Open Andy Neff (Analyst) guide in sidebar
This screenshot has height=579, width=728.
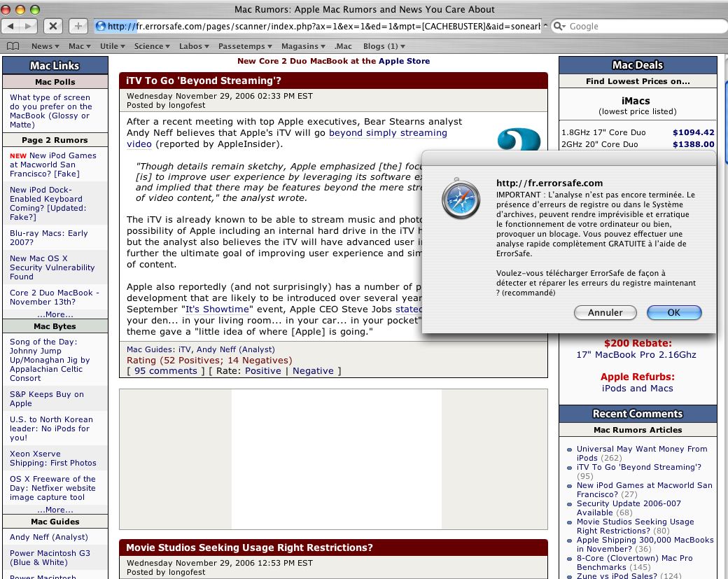click(x=49, y=537)
